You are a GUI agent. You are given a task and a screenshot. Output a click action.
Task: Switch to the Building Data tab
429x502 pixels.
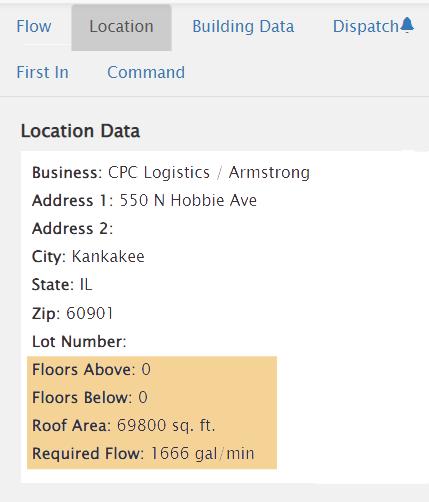pos(243,27)
